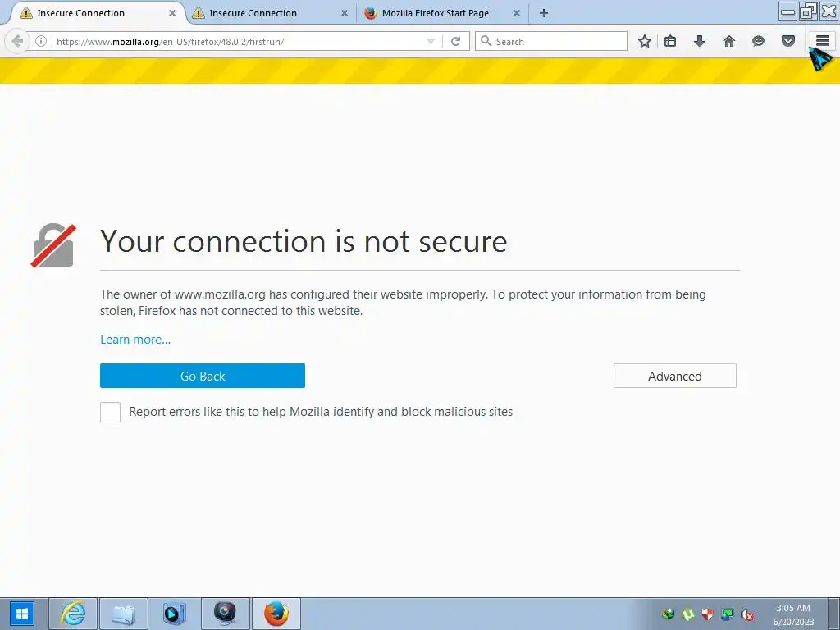
Task: Click the muted volume tray icon
Action: click(746, 615)
